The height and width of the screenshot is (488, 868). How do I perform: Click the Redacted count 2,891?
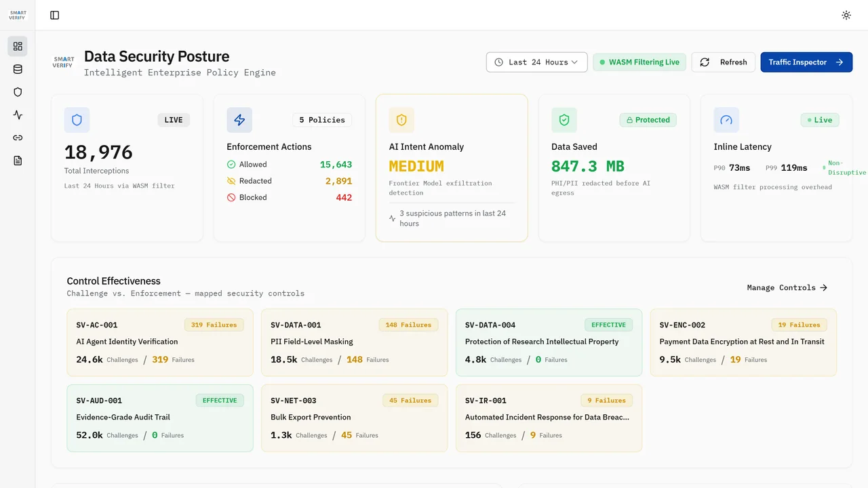click(x=338, y=181)
